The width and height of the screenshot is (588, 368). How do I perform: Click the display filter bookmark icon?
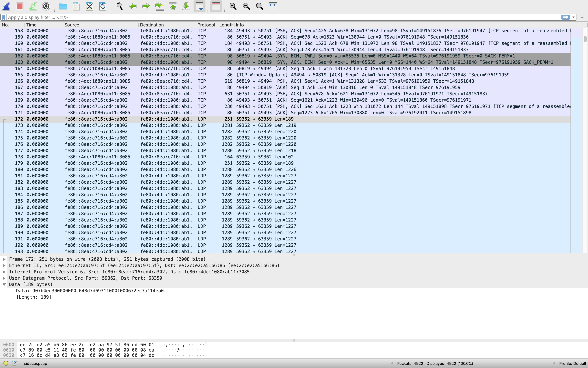point(4,17)
